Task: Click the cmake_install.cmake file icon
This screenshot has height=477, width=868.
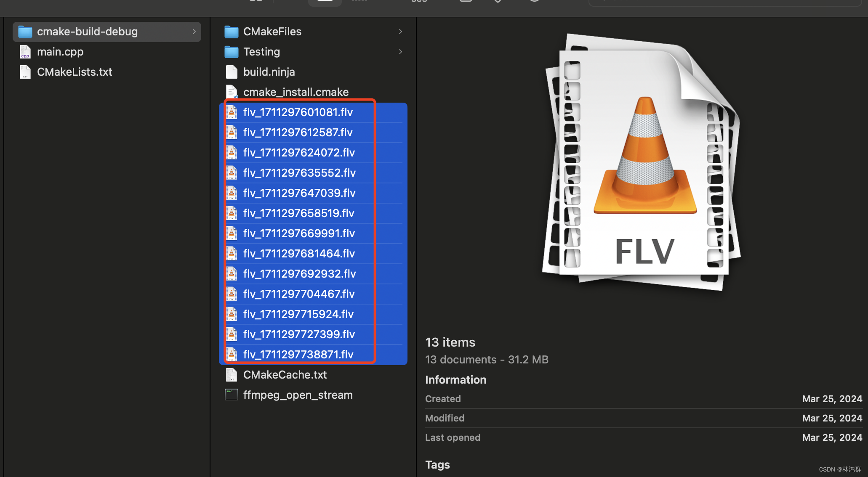Action: (232, 92)
